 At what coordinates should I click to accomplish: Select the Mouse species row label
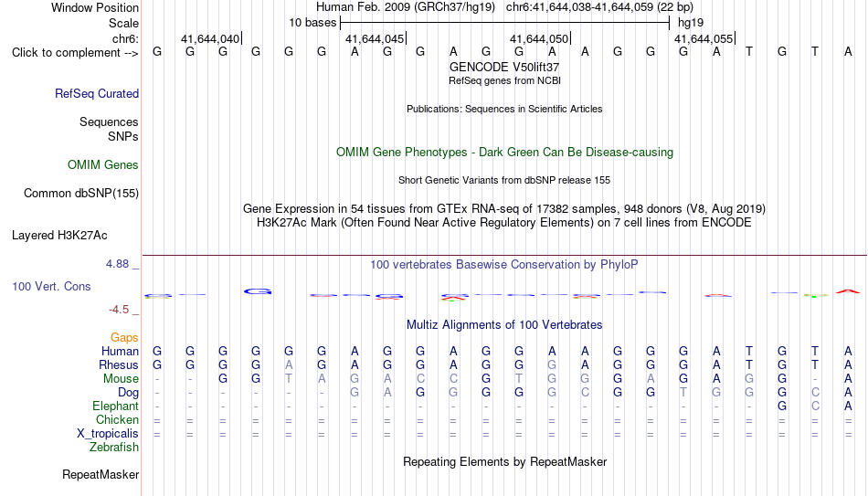[x=121, y=379]
